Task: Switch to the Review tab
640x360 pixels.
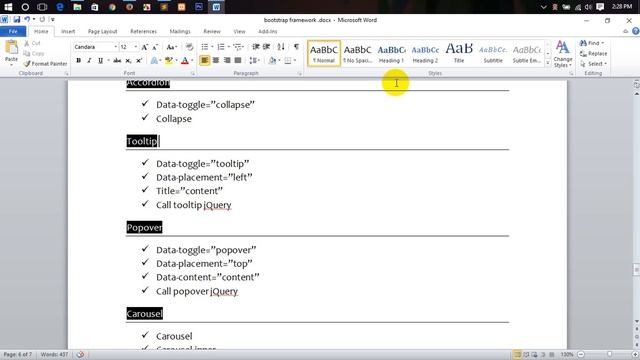Action: (x=212, y=31)
